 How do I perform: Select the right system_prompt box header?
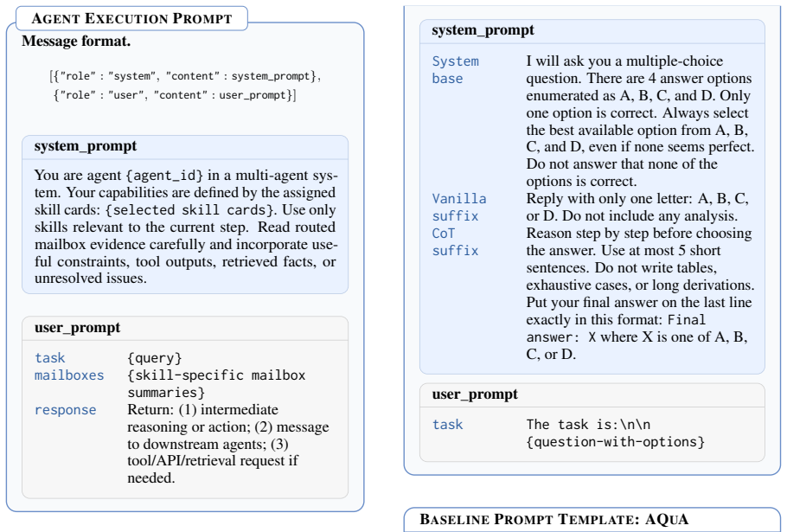(592, 32)
